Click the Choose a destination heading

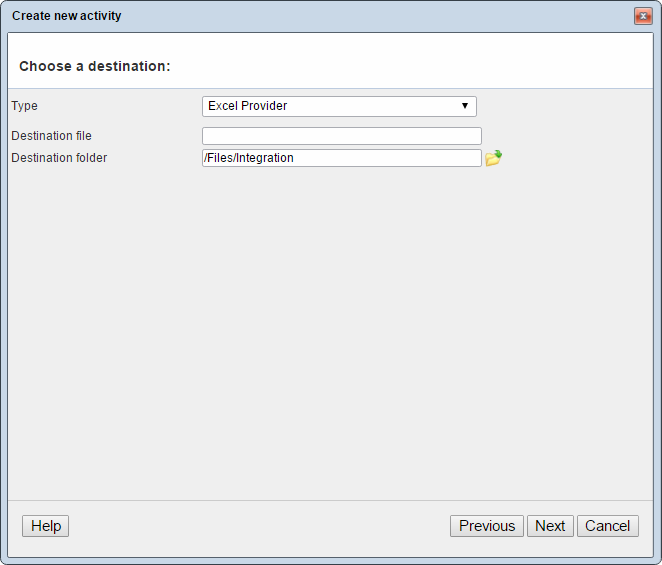click(95, 66)
